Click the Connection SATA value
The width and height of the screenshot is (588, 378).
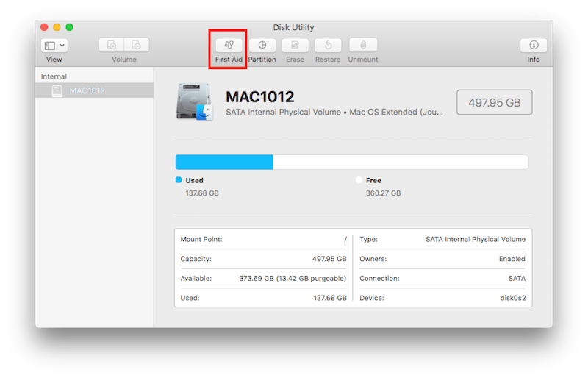tap(517, 278)
